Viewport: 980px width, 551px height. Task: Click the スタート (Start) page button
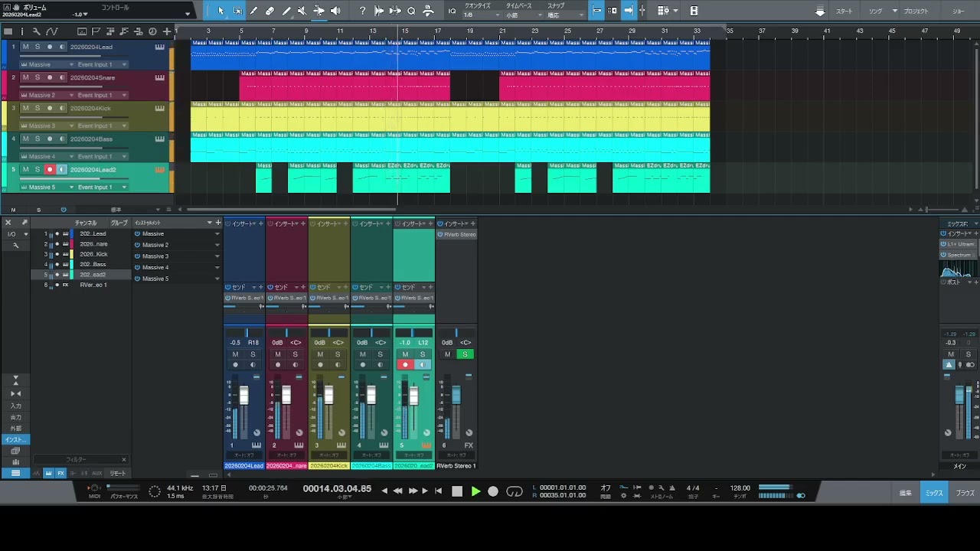pos(844,11)
